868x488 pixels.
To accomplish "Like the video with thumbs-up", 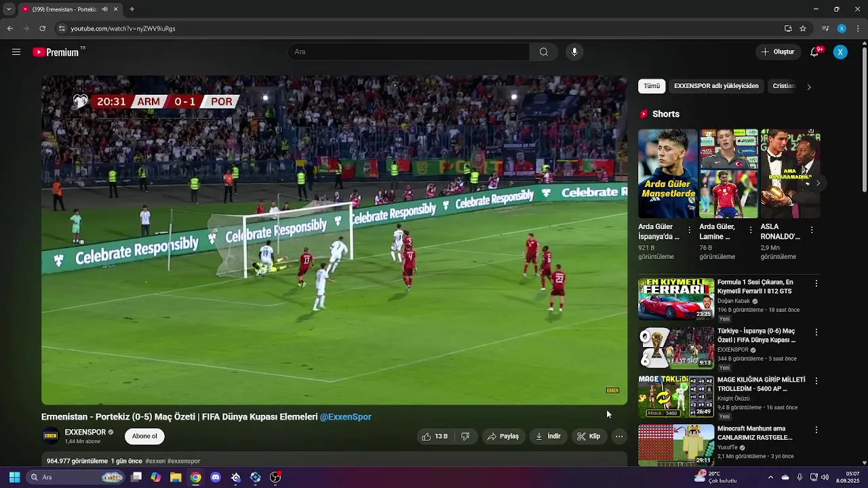I will click(435, 436).
